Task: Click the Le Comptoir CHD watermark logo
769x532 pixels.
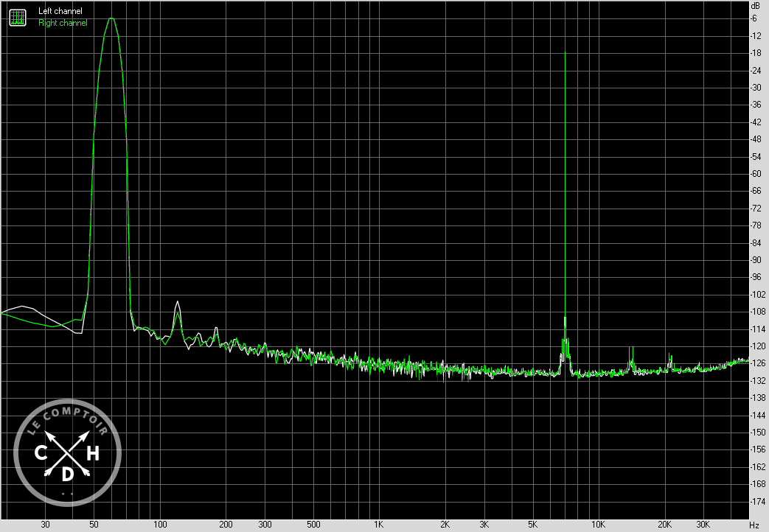Action: (67, 452)
